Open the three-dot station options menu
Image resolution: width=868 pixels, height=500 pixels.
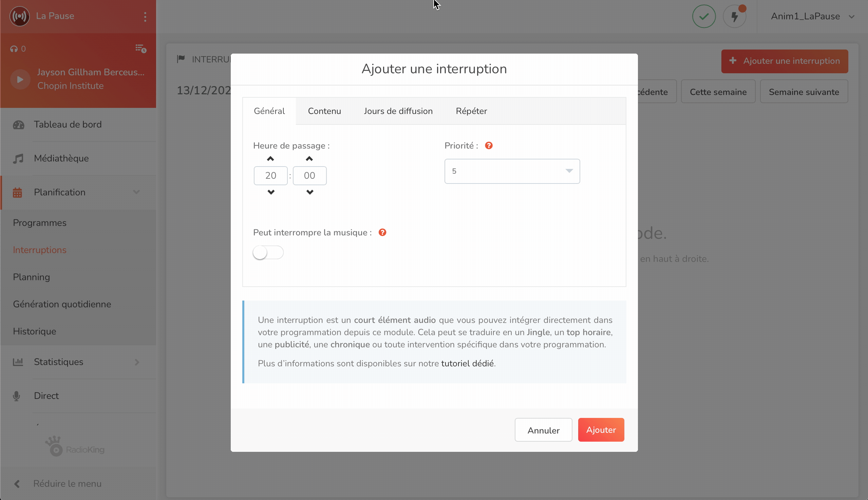[145, 17]
